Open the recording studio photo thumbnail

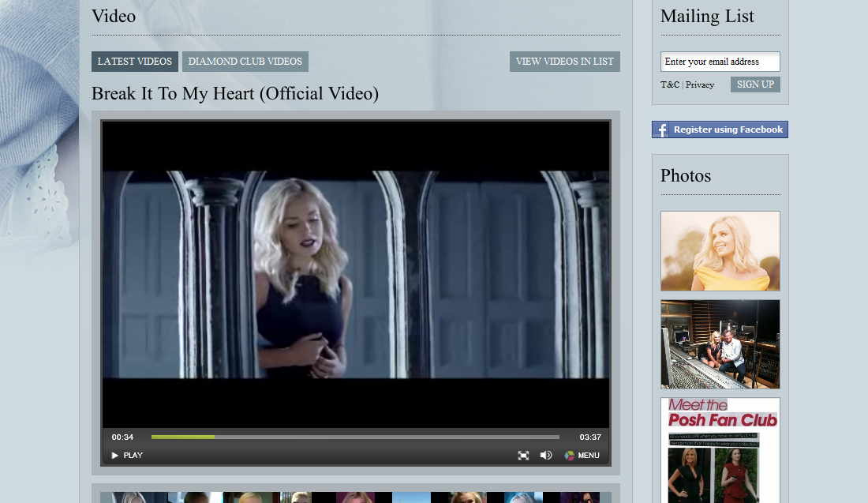pos(720,344)
